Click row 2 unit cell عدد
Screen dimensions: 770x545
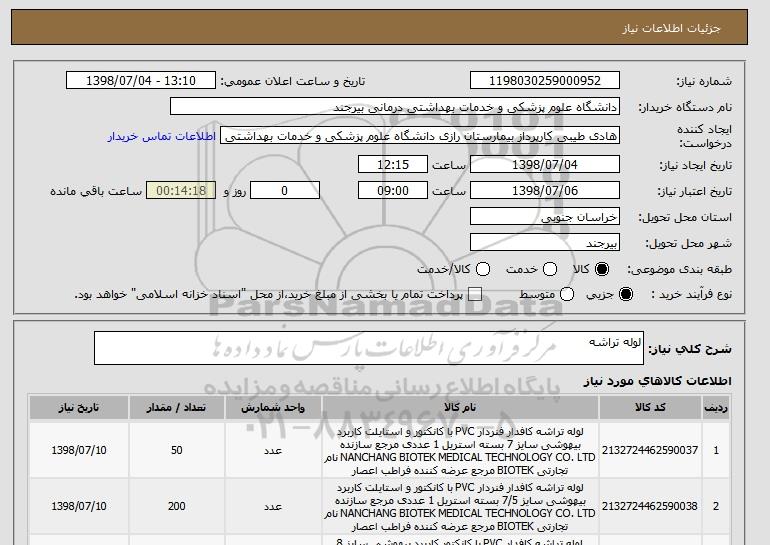[273, 506]
